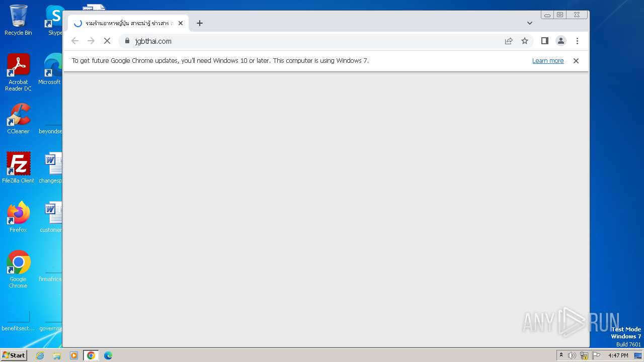Screen dimensions: 644x362
Task: Open the volume control
Action: tap(572, 355)
